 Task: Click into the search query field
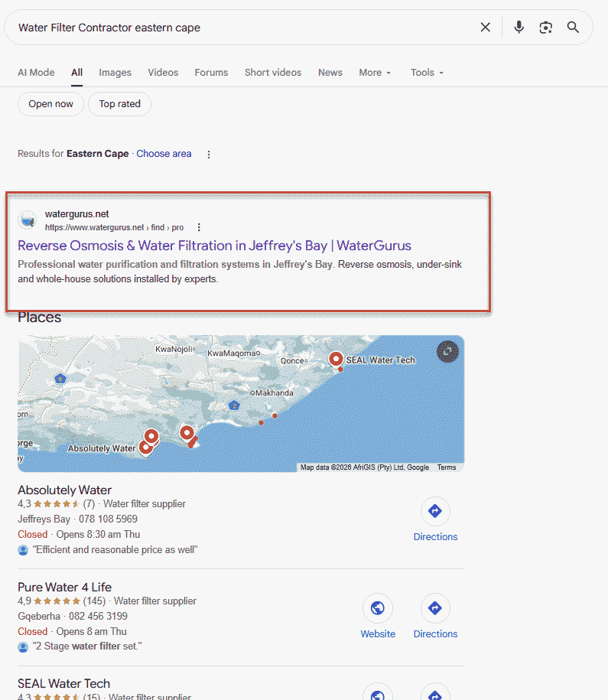[229, 28]
